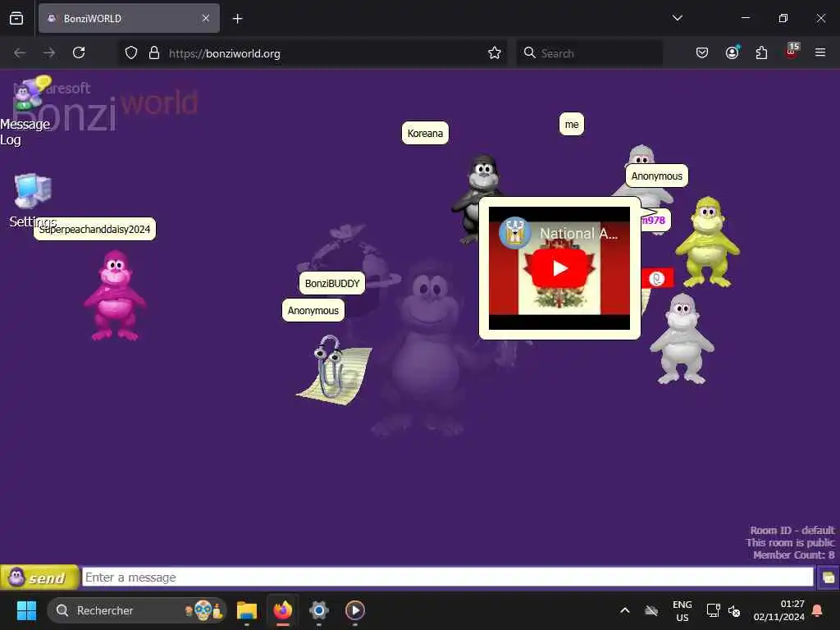Screen dimensions: 840x630
Task: Click the Firefox taskbar icon
Action: (283, 610)
